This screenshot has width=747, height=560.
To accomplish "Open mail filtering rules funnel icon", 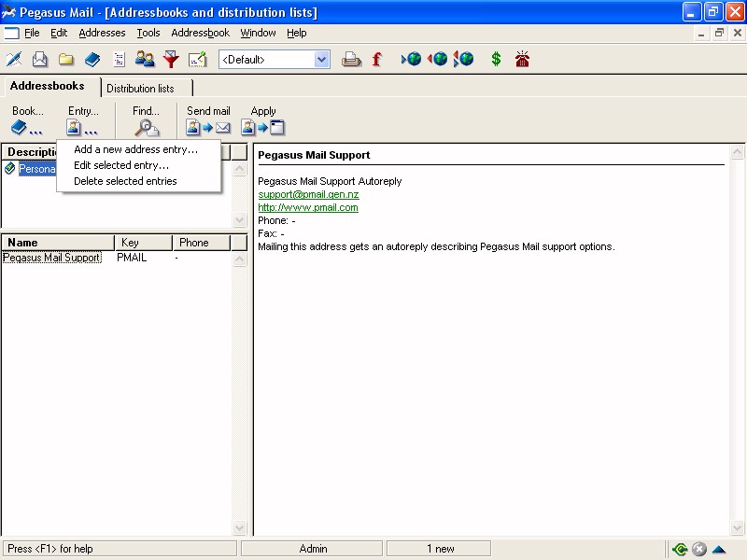I will point(171,59).
